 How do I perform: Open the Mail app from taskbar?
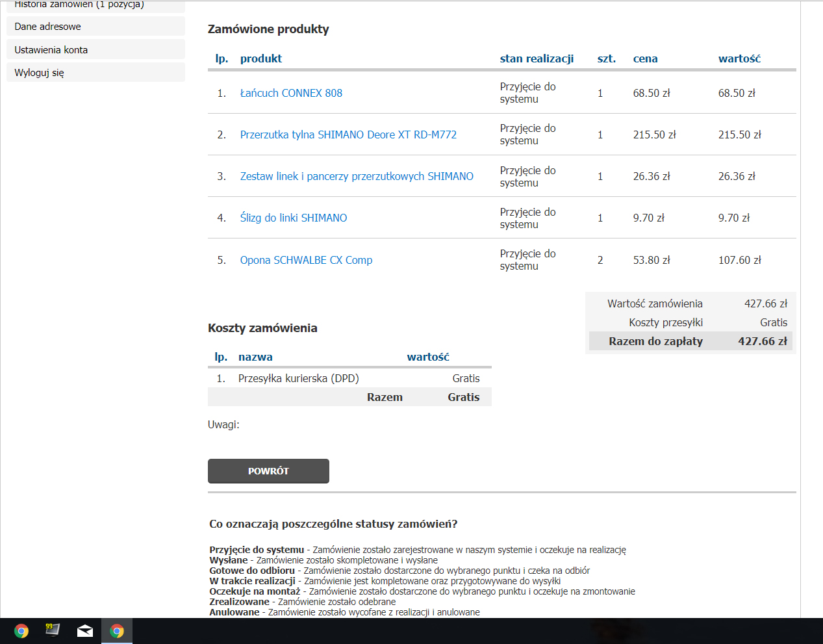[x=85, y=631]
